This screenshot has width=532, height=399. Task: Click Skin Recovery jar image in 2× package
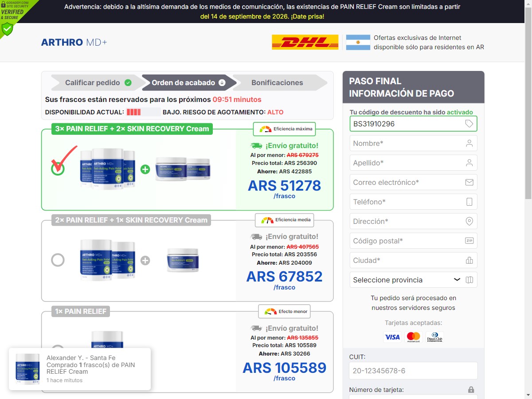pyautogui.click(x=183, y=260)
